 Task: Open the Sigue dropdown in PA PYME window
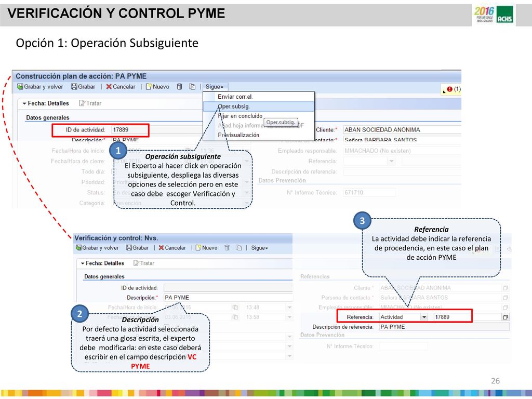pos(215,87)
